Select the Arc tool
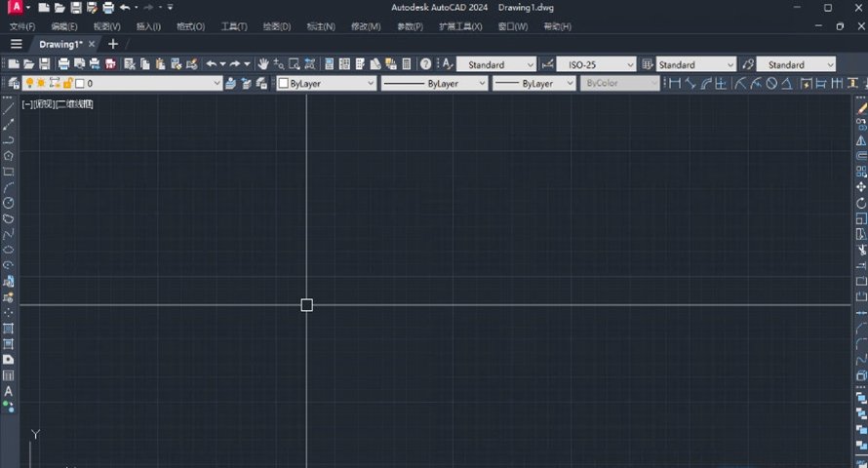This screenshot has width=868, height=468. 9,187
